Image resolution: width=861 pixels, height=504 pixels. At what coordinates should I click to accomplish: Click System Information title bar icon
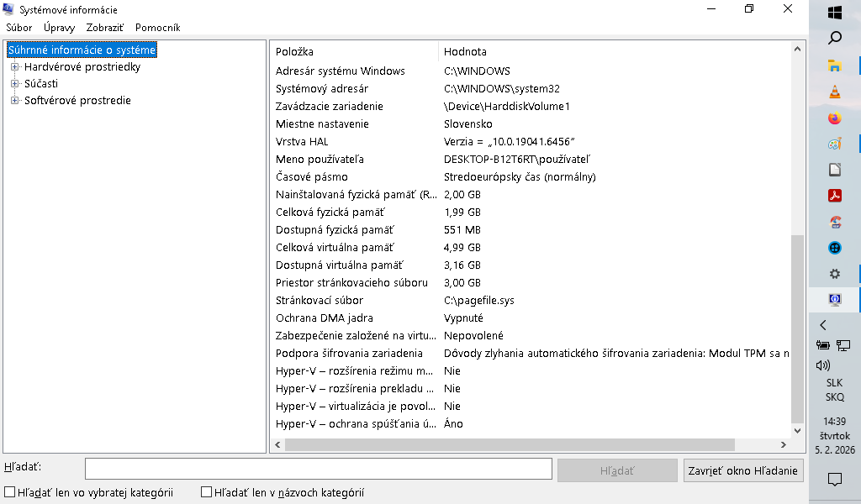pos(8,9)
